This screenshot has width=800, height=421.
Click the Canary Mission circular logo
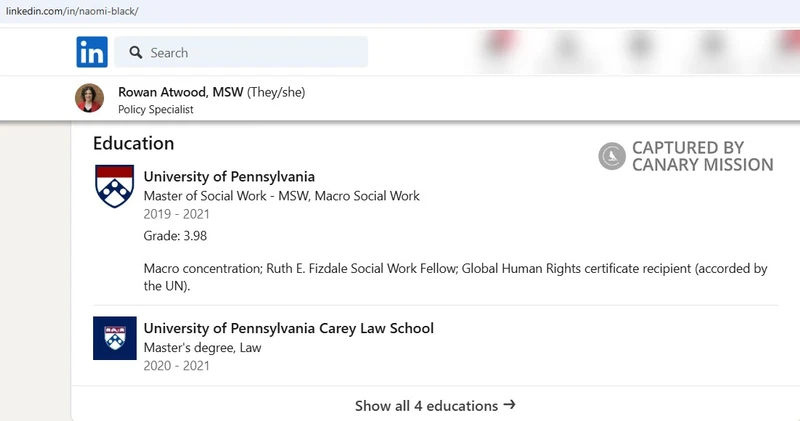(612, 156)
